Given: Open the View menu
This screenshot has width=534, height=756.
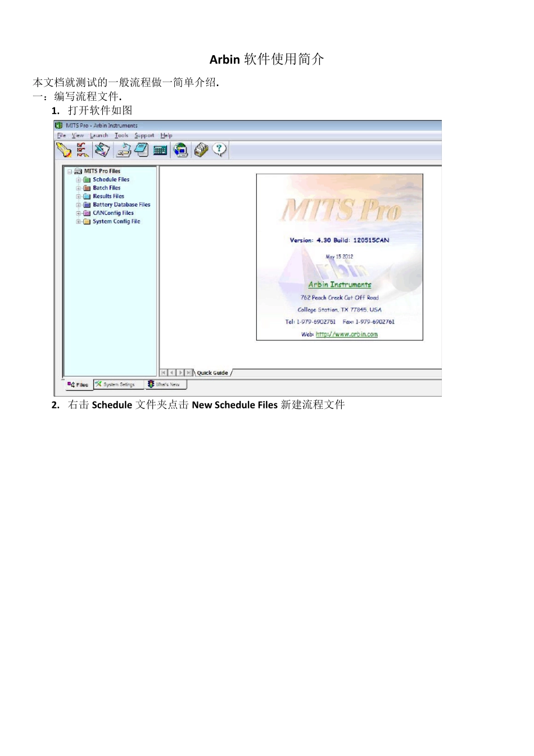Looking at the screenshot, I should [x=78, y=136].
